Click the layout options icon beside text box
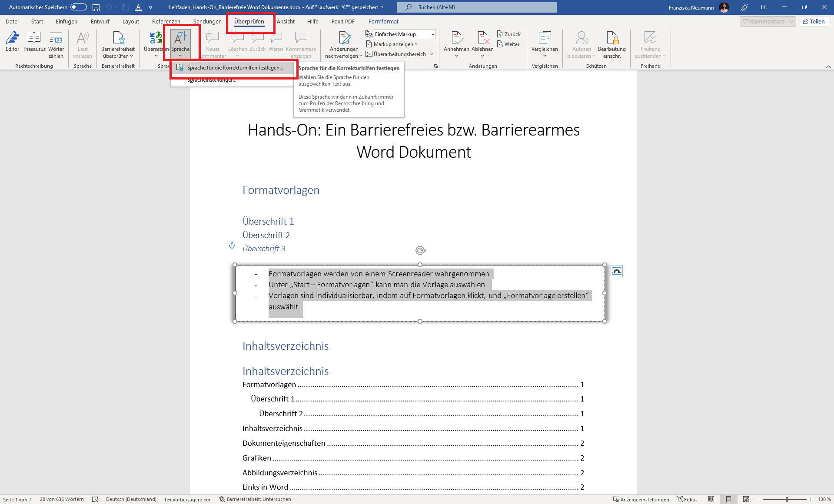The image size is (834, 504). pos(616,271)
